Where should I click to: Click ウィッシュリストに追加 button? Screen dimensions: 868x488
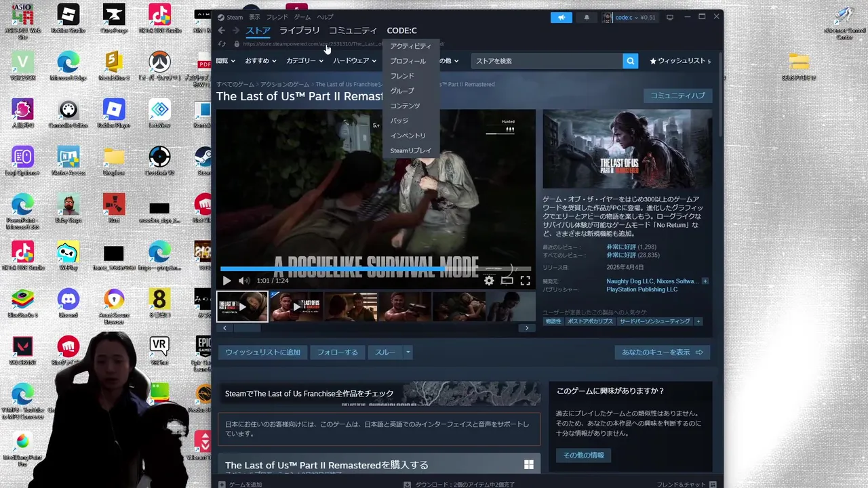tap(262, 352)
